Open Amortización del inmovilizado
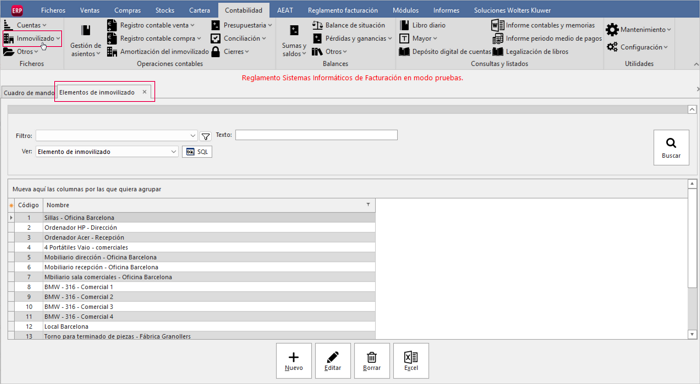This screenshot has width=700, height=384. (x=158, y=52)
